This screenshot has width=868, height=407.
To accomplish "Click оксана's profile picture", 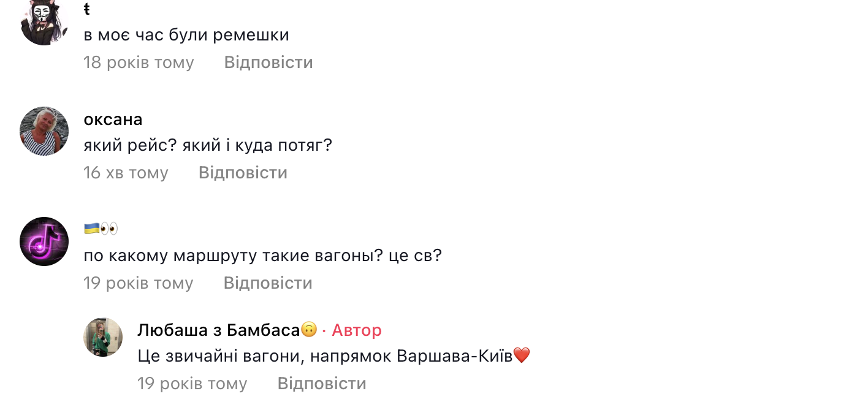I will tap(44, 131).
